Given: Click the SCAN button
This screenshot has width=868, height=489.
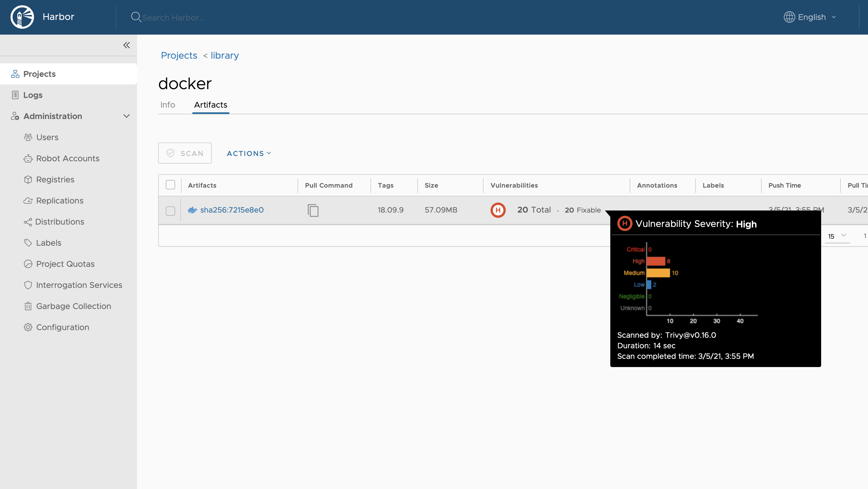Looking at the screenshot, I should click(x=185, y=153).
